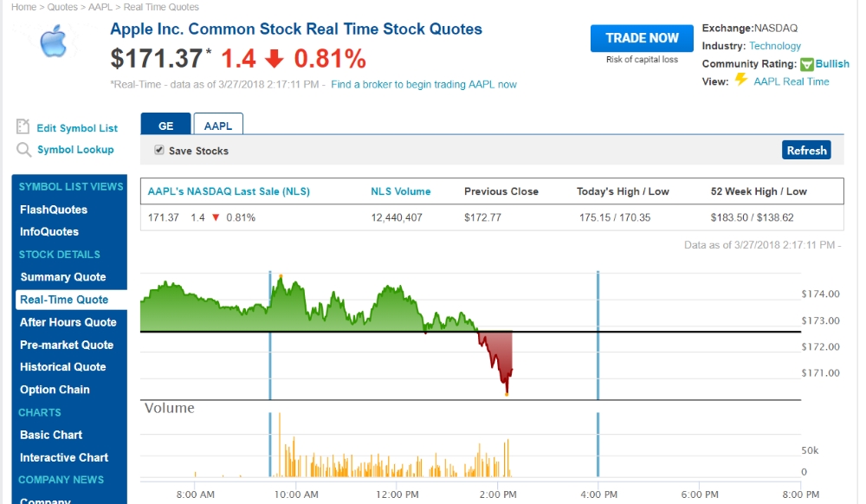Image resolution: width=866 pixels, height=504 pixels.
Task: Click the red area of price chart
Action: tap(499, 351)
